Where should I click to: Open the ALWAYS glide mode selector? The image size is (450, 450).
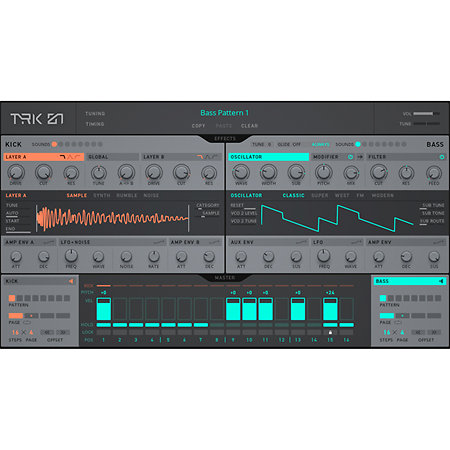pos(320,144)
